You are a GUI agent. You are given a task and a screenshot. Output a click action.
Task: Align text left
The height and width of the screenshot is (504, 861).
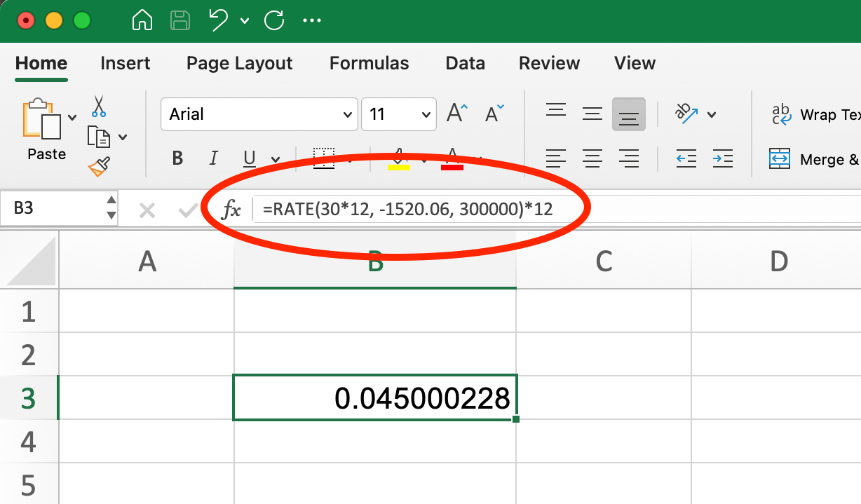pos(556,159)
